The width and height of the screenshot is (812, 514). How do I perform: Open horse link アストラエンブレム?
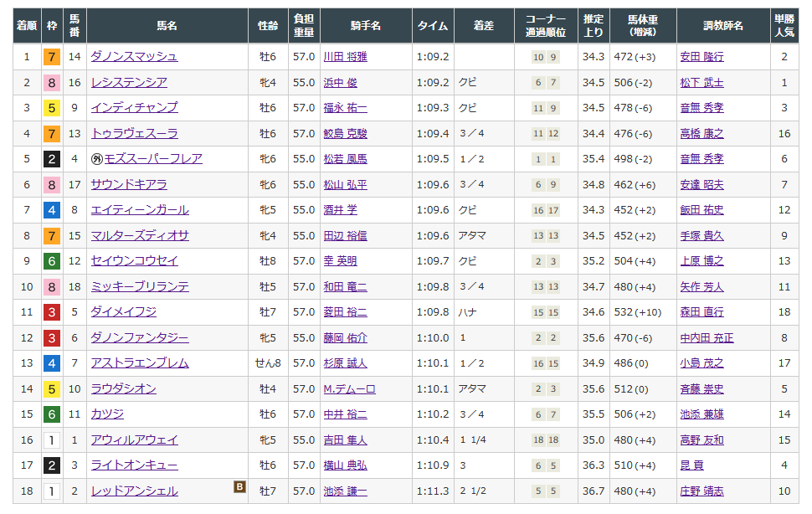pos(140,363)
